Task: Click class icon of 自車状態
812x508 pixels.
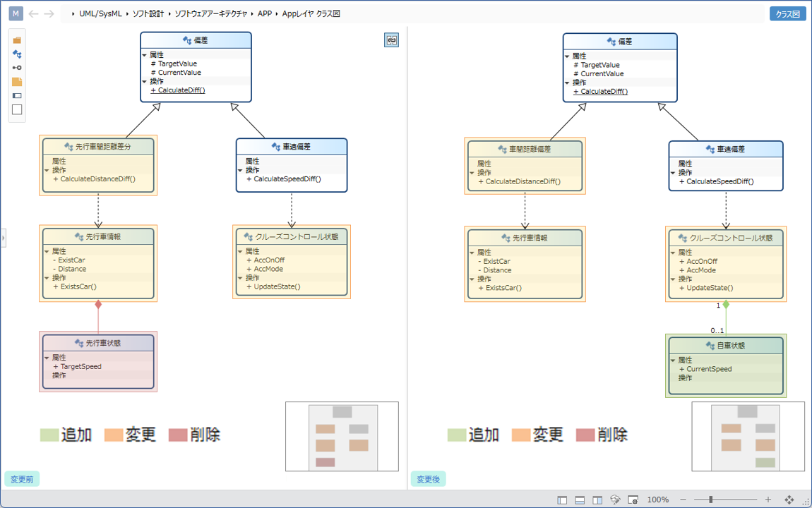Action: 710,346
